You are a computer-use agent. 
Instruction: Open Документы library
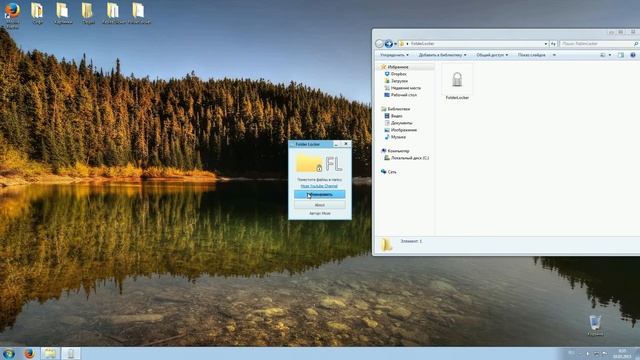click(402, 123)
